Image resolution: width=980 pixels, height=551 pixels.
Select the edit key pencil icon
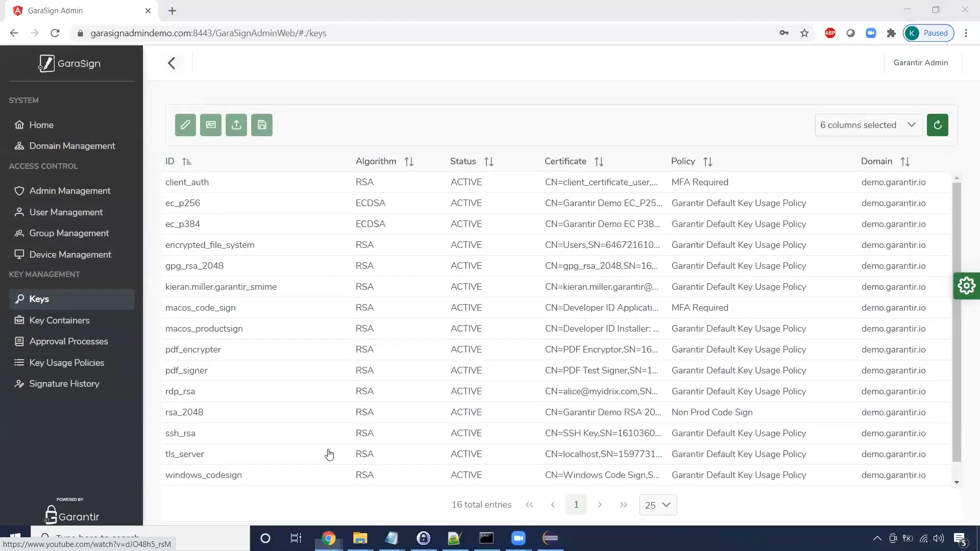tap(185, 125)
